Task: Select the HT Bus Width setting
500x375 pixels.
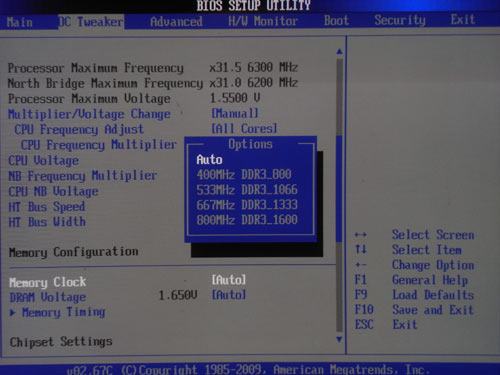Action: pyautogui.click(x=47, y=222)
